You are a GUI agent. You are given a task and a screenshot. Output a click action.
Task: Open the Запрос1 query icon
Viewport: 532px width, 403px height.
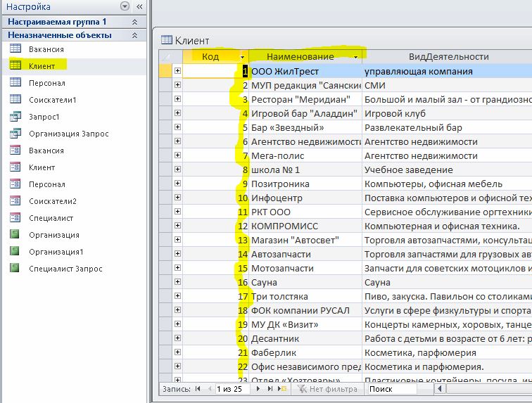[x=15, y=116]
